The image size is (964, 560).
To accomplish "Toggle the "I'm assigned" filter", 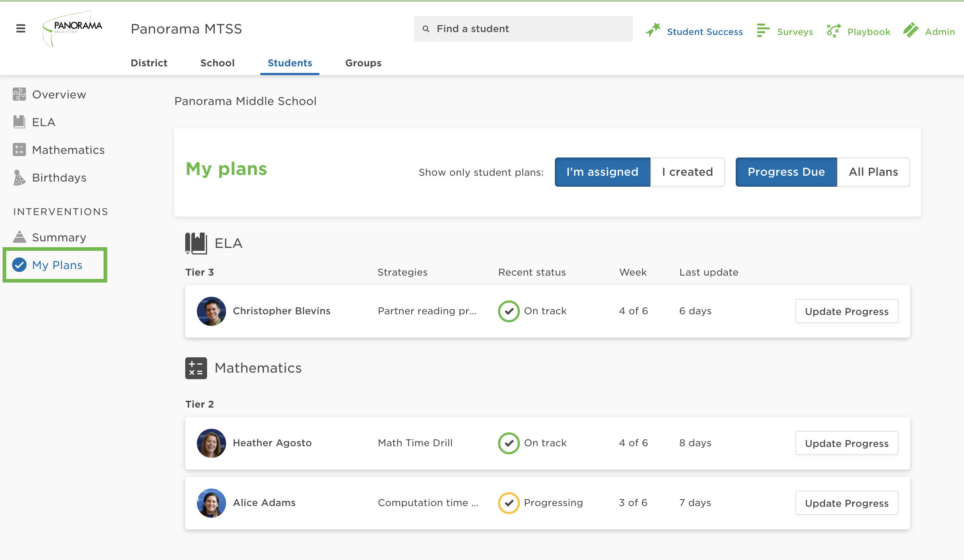I will (602, 172).
